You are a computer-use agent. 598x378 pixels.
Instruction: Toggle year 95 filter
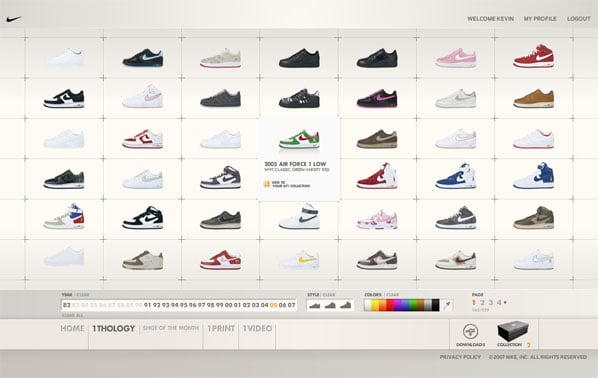pyautogui.click(x=184, y=305)
